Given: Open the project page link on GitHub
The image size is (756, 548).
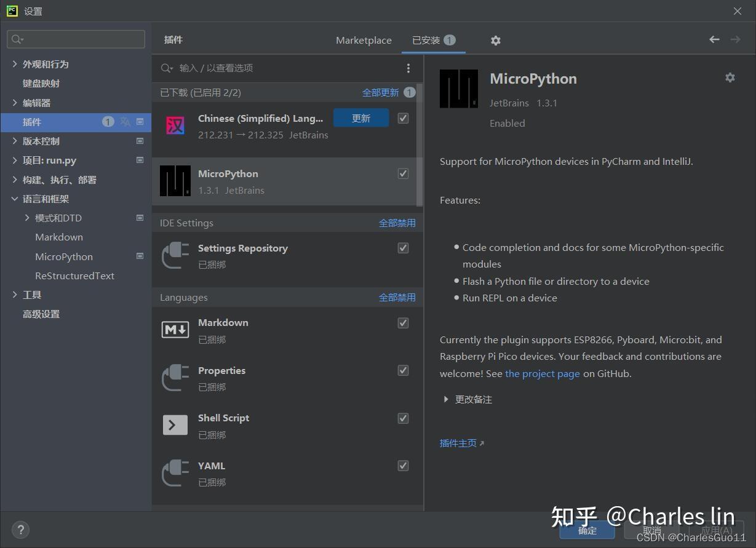Looking at the screenshot, I should (x=542, y=373).
